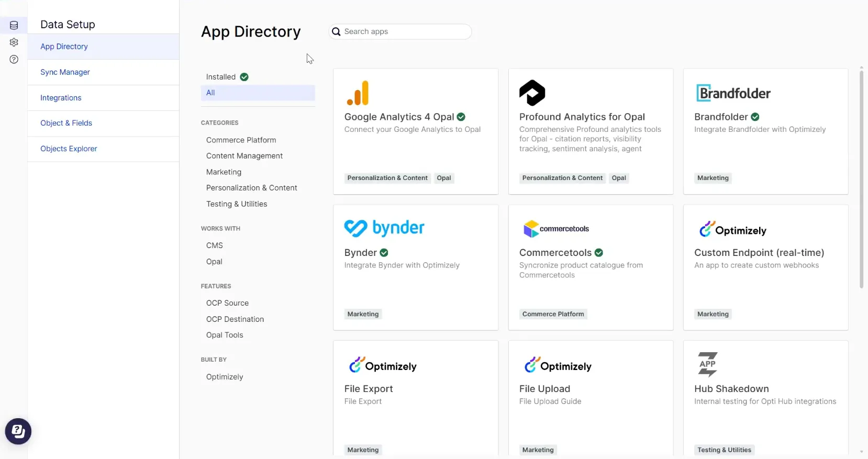
Task: Open the File Export app title
Action: coord(369,389)
